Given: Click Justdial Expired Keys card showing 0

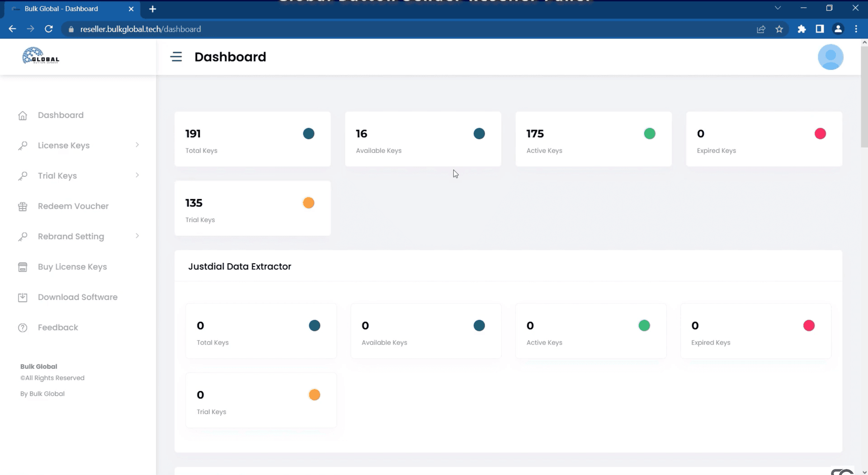Looking at the screenshot, I should pos(756,331).
